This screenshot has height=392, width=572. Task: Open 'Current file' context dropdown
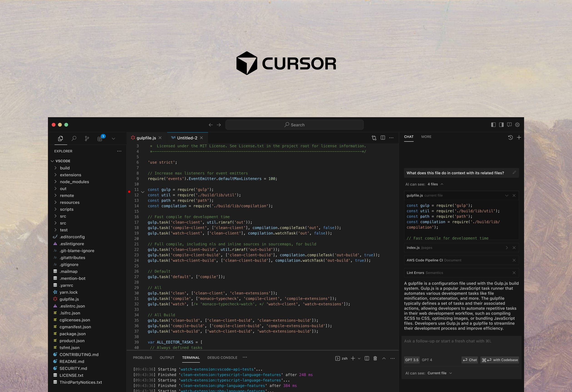440,373
